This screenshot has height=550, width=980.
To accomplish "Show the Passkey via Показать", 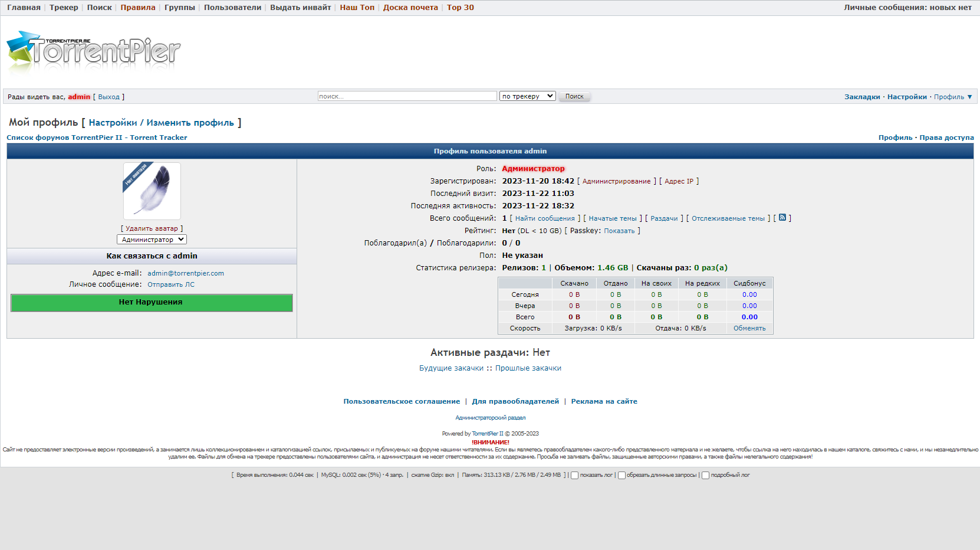I will pos(619,231).
